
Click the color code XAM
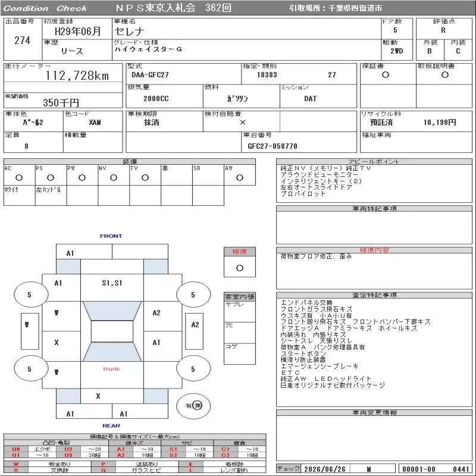[95, 123]
